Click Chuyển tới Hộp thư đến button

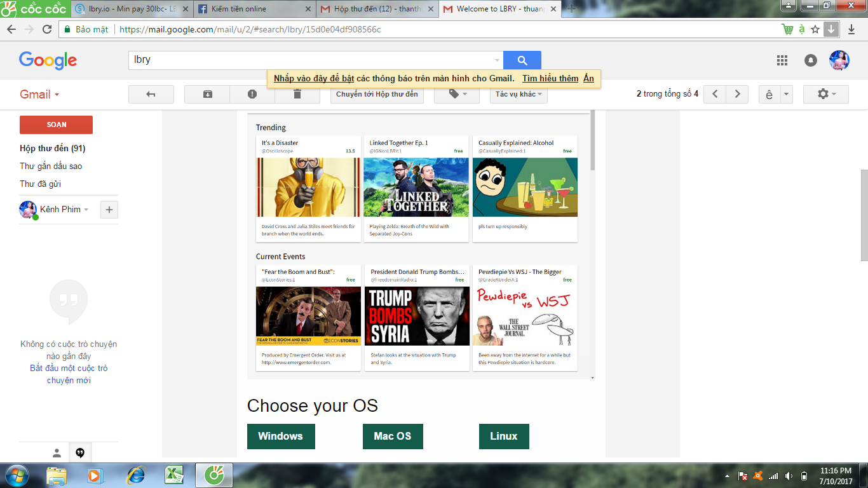(x=377, y=94)
